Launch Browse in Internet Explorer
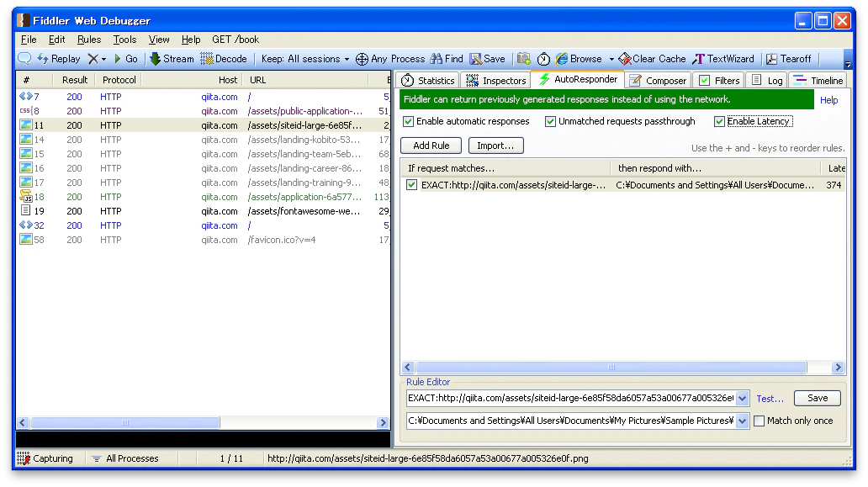 (579, 59)
